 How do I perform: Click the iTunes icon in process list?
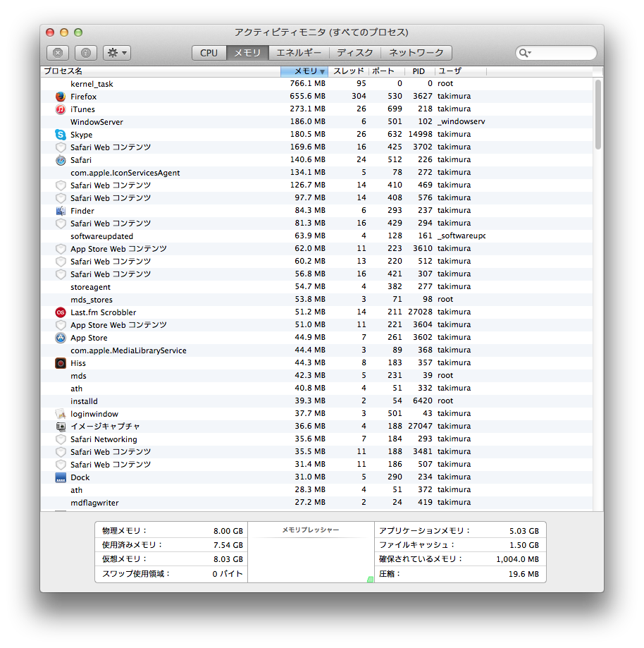point(61,109)
